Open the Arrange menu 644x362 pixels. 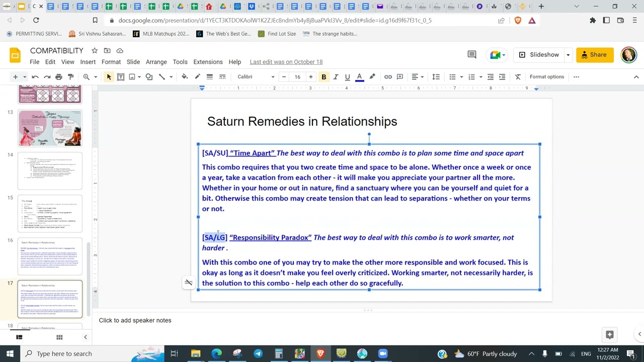coord(156,62)
